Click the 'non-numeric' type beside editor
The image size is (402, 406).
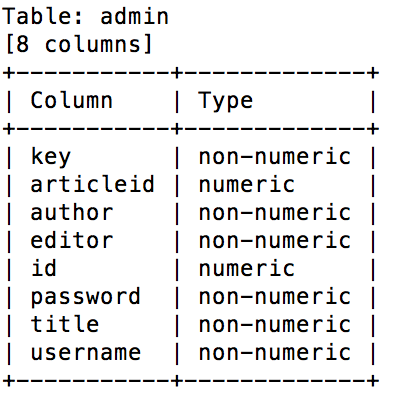click(x=275, y=241)
